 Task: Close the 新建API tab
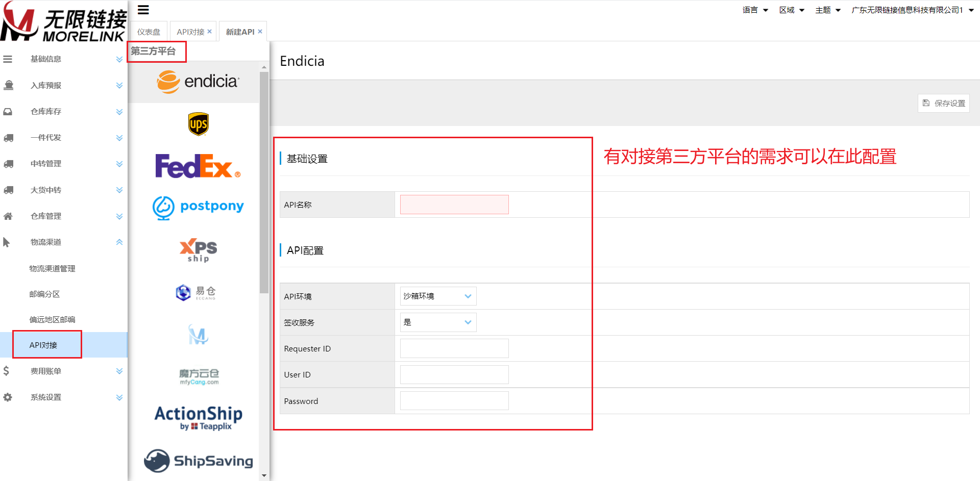260,32
